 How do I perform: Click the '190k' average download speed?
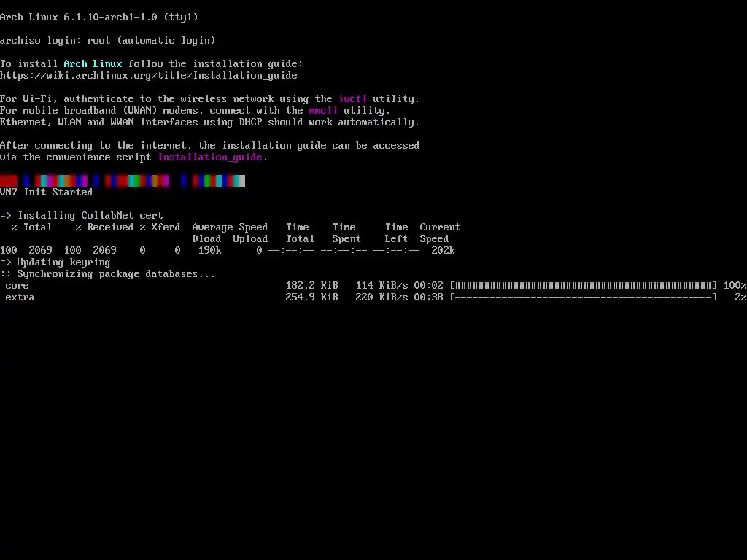pos(209,251)
